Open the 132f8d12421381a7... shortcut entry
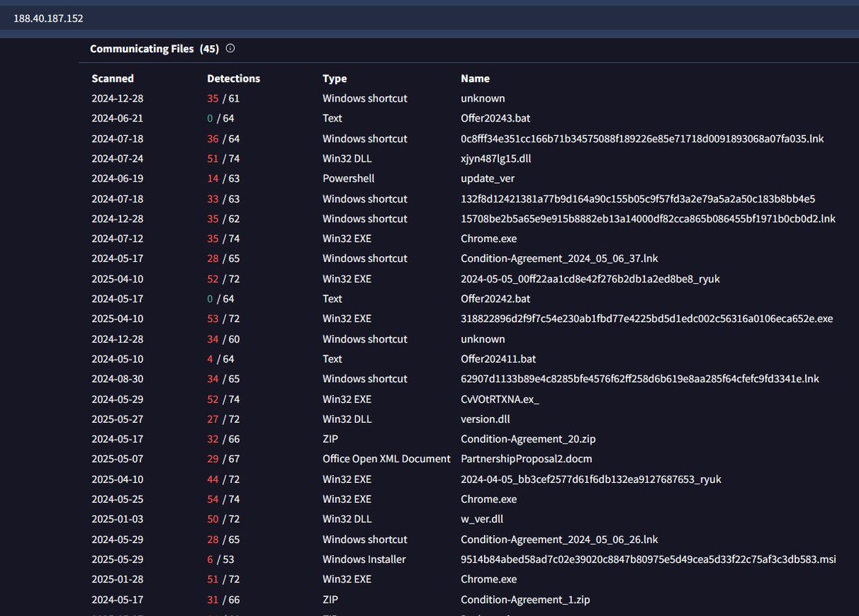 [638, 199]
